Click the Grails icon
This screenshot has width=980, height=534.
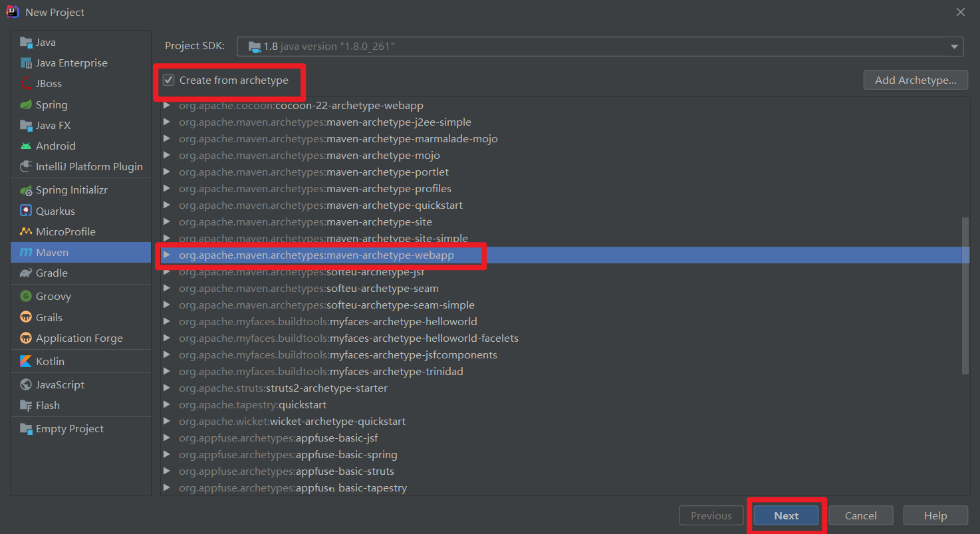[26, 318]
